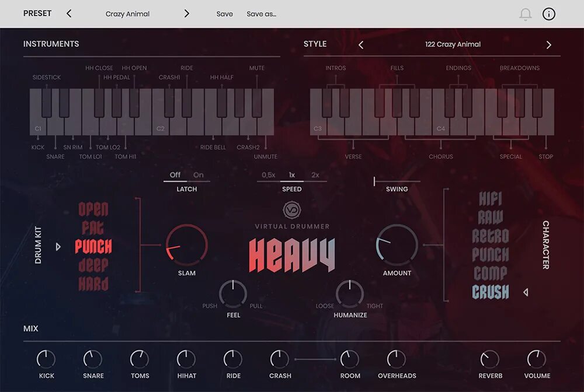Viewport: 584px width, 392px height.
Task: Click the Room mix knob
Action: [350, 359]
